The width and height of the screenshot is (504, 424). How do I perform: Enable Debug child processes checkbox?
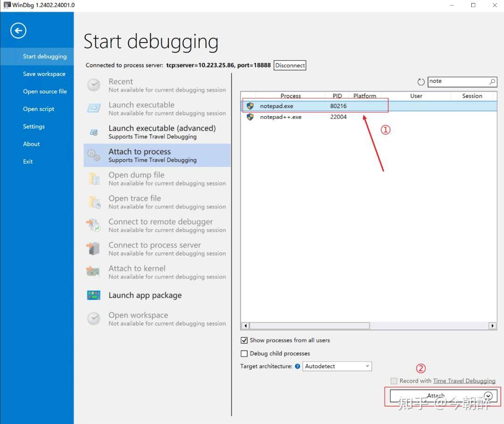pyautogui.click(x=244, y=354)
